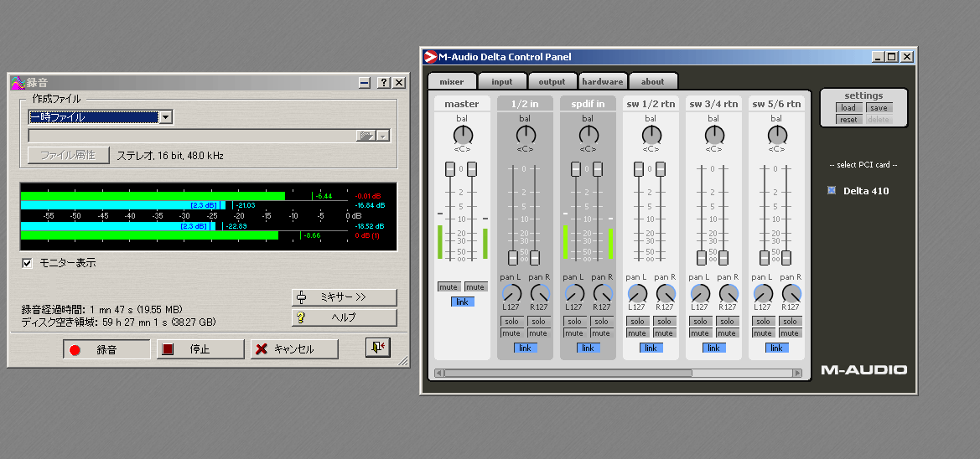Adjust the spdif in bal knob

click(589, 134)
